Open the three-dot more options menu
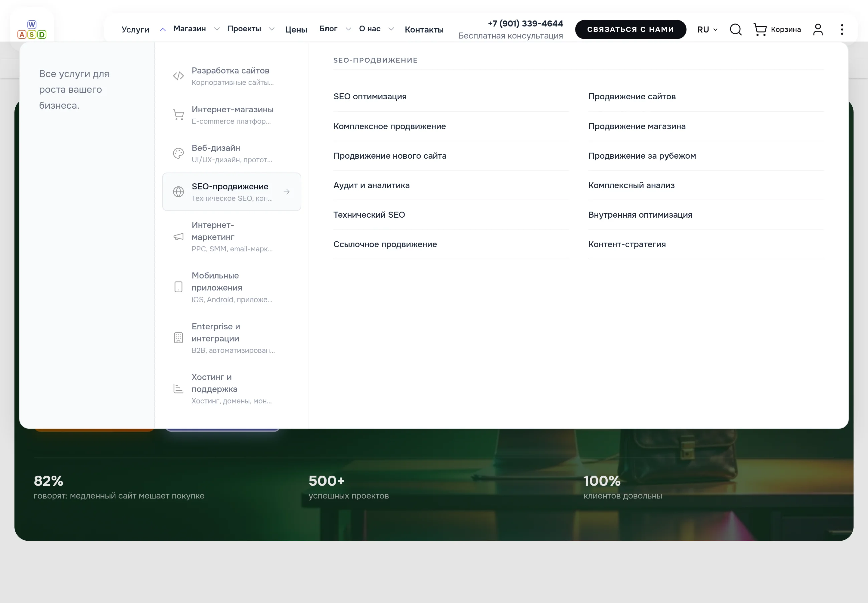The width and height of the screenshot is (868, 603). [842, 29]
